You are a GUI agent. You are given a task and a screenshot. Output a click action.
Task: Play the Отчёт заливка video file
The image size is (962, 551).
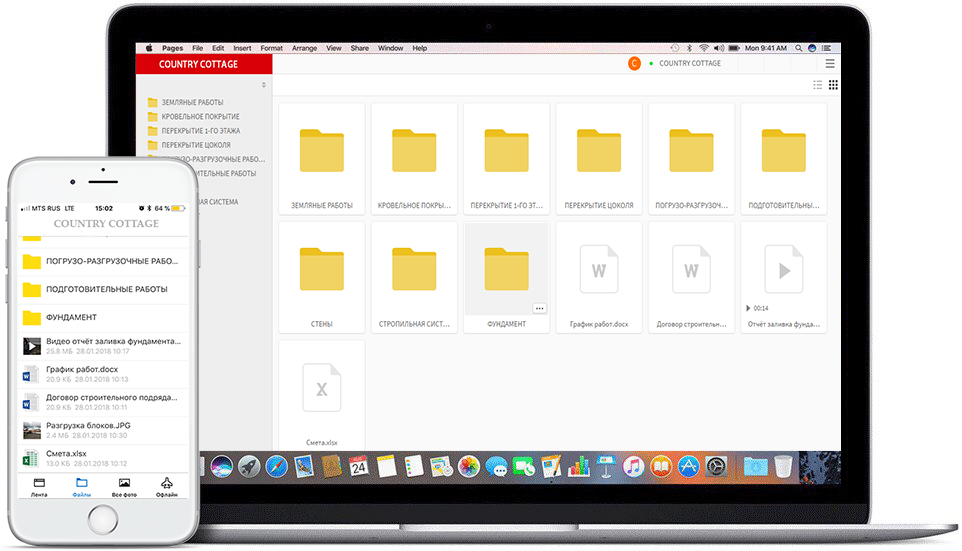[x=785, y=271]
